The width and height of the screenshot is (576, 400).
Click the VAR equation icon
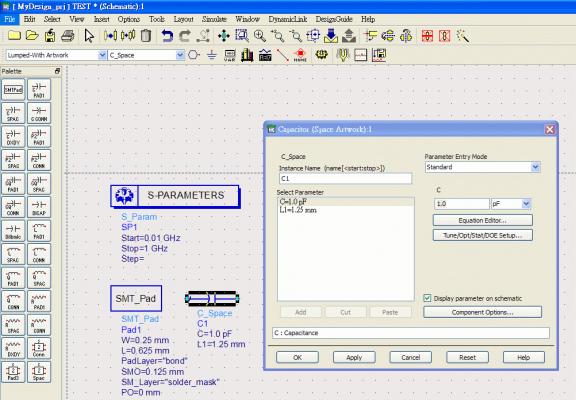tap(230, 55)
